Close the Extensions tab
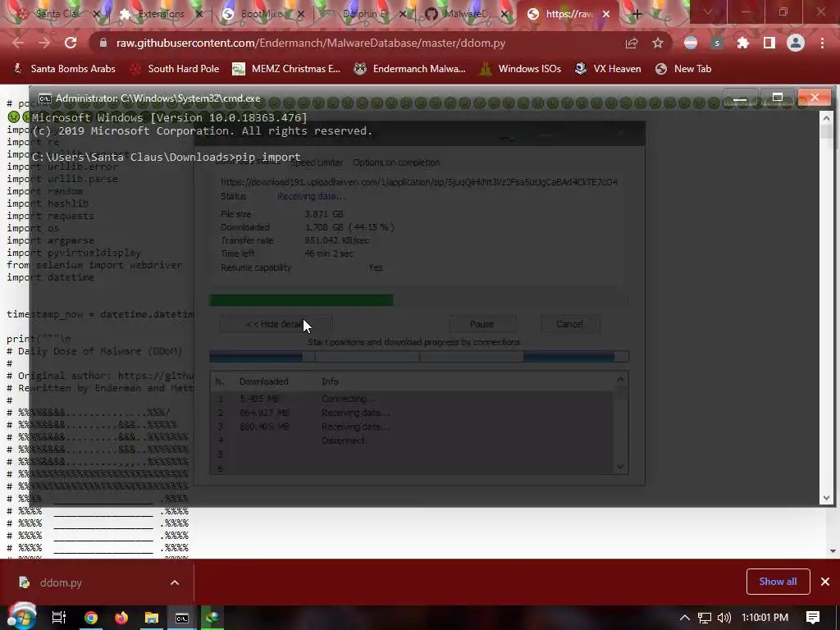840x630 pixels. (199, 14)
